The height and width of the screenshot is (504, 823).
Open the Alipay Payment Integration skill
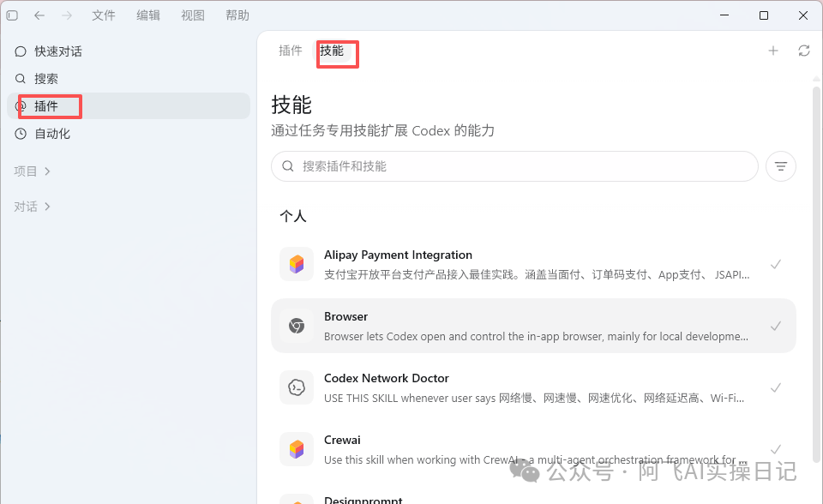[x=533, y=264]
